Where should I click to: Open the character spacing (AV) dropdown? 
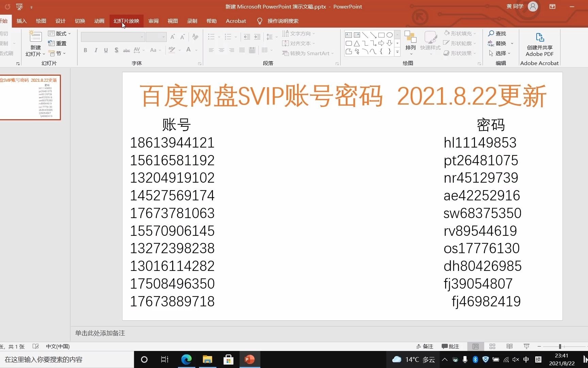pos(139,50)
